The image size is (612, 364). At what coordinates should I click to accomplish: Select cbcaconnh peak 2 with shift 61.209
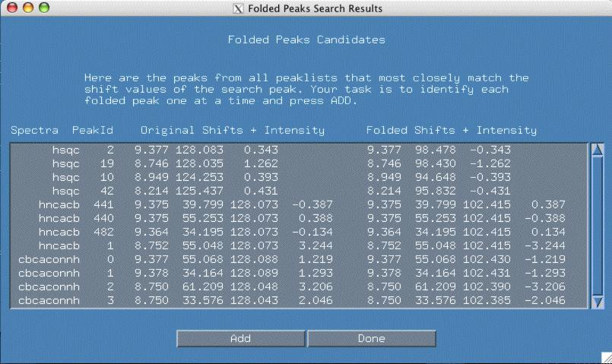coord(296,286)
